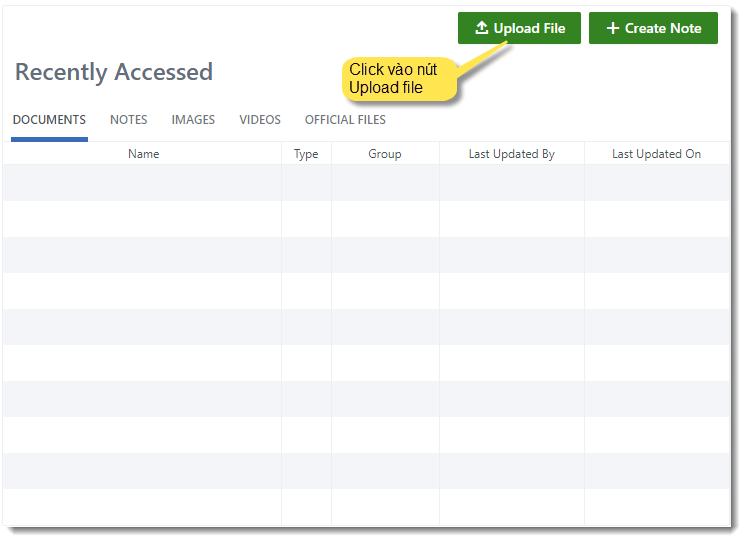
Task: Click the yellow 'Click vào nút Upload file' callout
Action: [398, 79]
